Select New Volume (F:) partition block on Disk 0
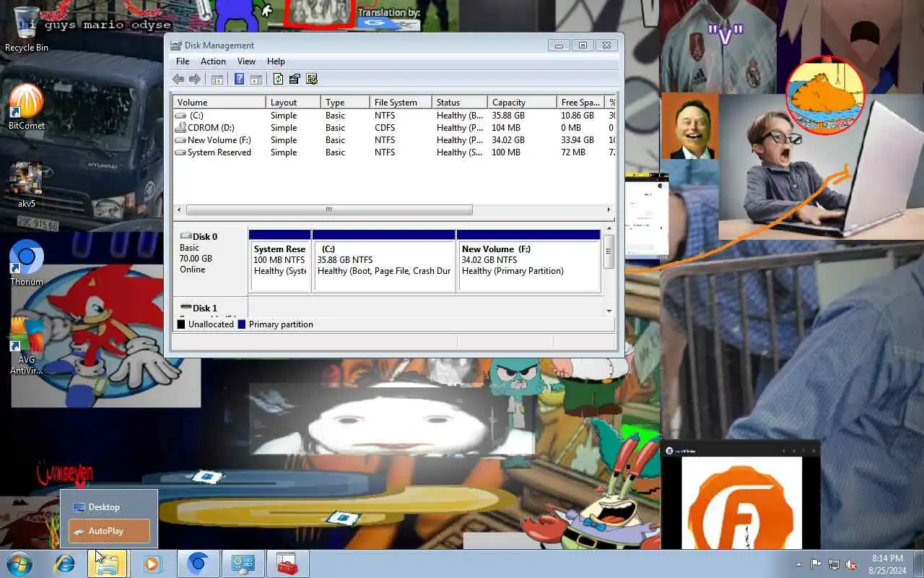The image size is (924, 578). click(529, 261)
